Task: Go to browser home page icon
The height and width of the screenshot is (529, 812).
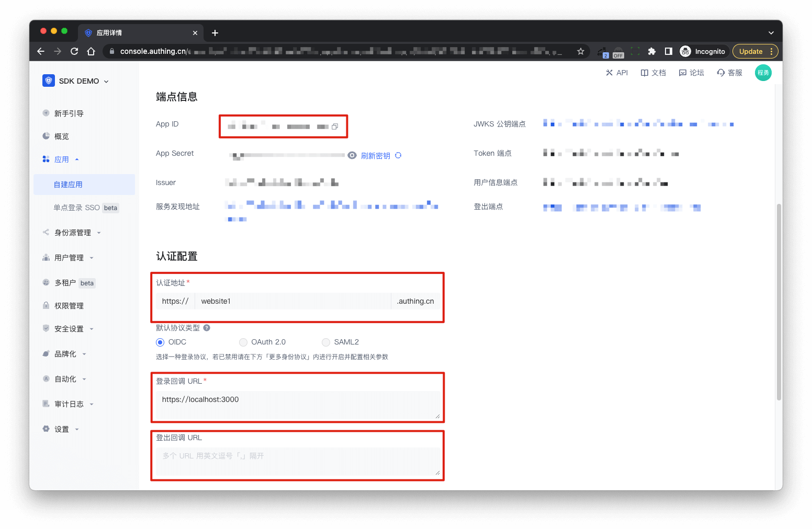Action: pyautogui.click(x=91, y=51)
